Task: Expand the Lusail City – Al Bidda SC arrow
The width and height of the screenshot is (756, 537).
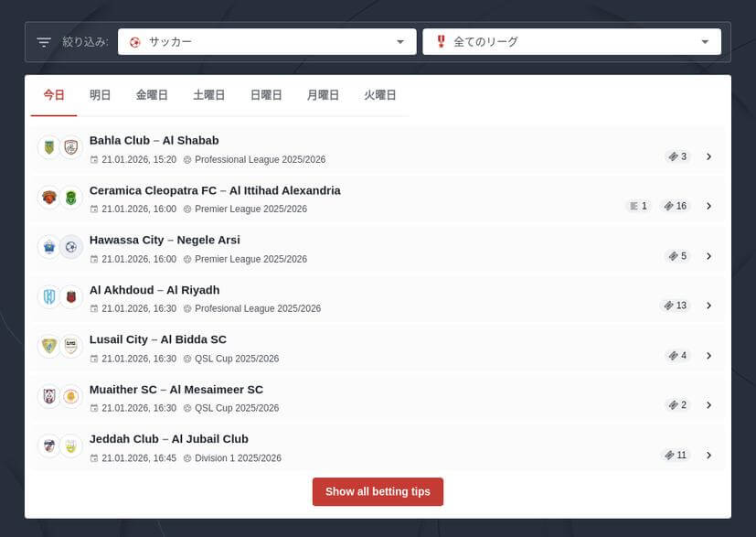Action: tap(708, 356)
